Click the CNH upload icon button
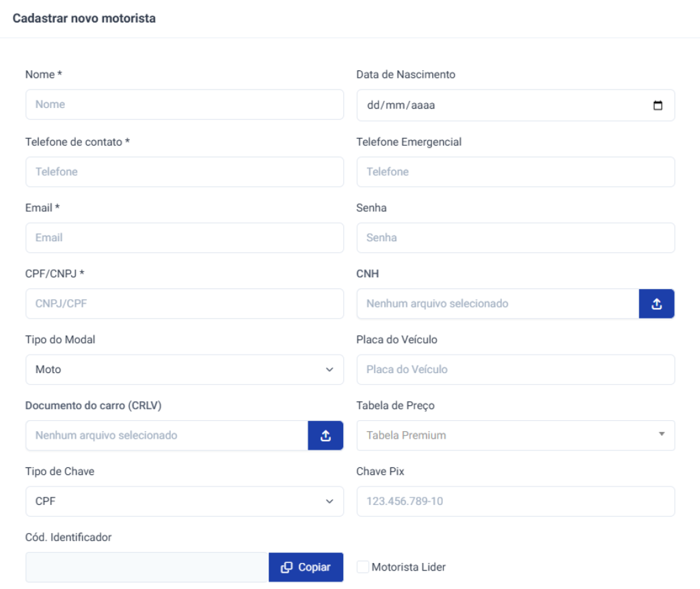 [x=656, y=304]
